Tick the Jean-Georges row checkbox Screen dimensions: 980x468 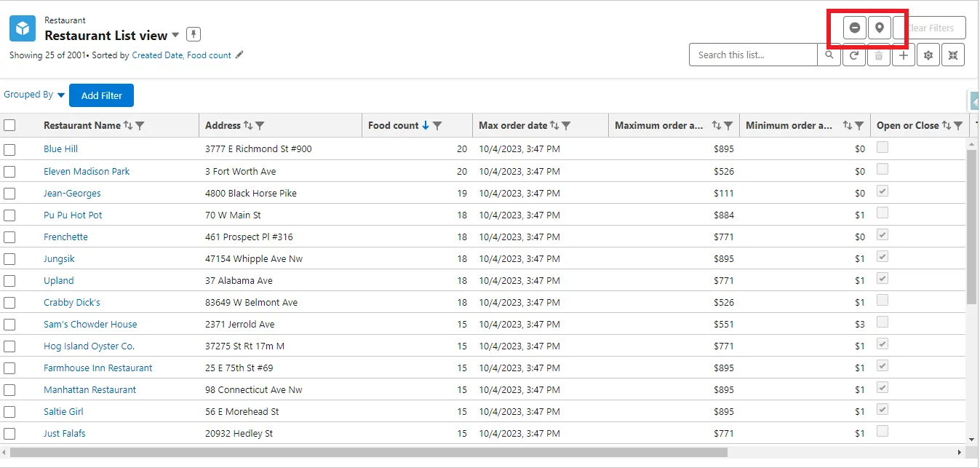click(x=9, y=194)
